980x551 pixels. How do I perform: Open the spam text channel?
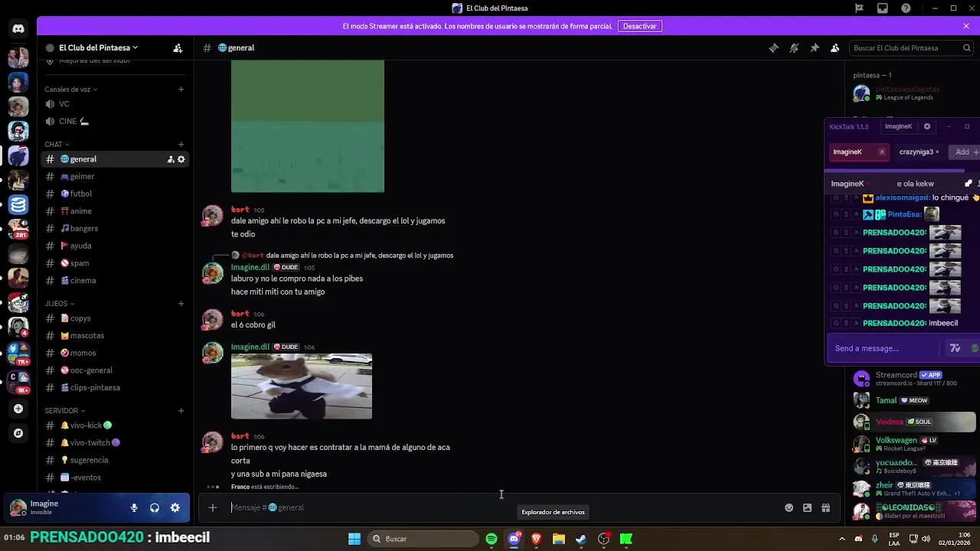point(115,263)
